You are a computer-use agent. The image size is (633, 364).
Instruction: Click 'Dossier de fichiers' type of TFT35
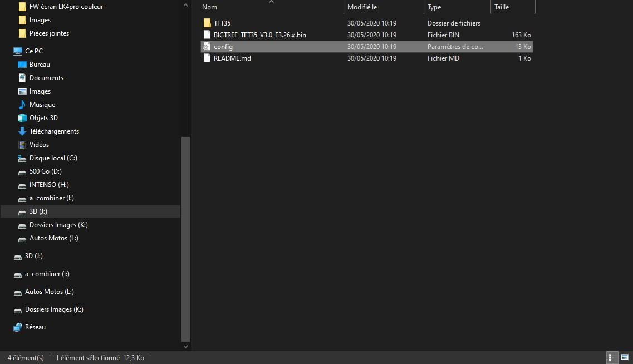(x=454, y=23)
